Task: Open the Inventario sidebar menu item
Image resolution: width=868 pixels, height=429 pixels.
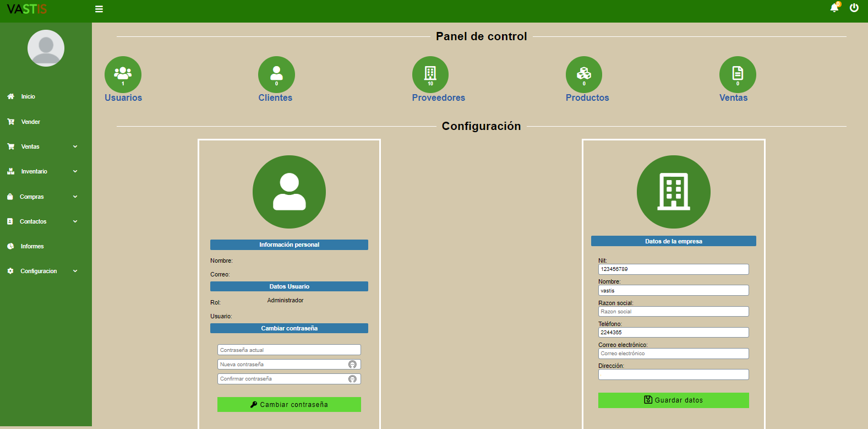Action: click(x=34, y=171)
